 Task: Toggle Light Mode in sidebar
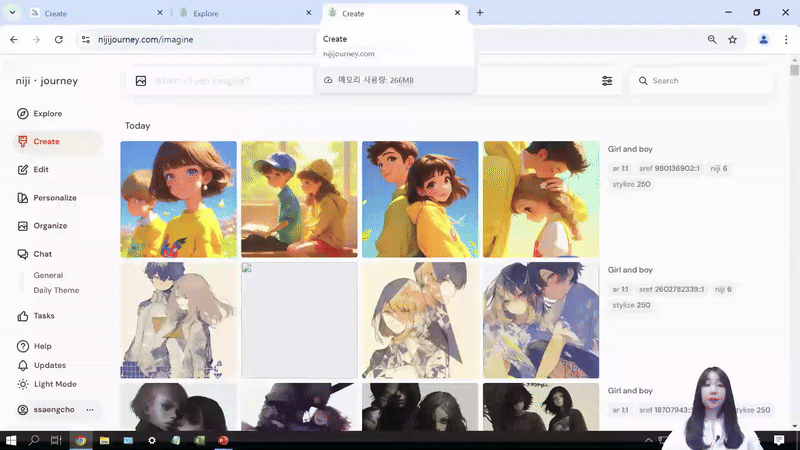54,384
